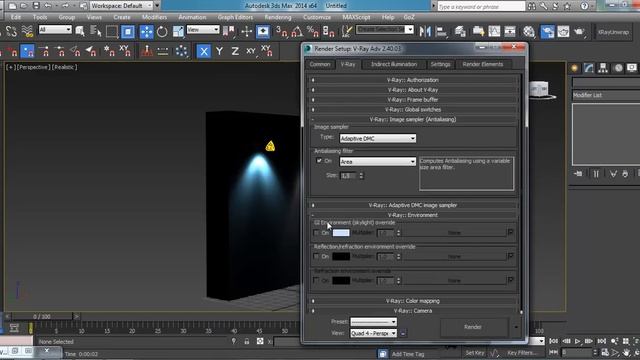
Task: Click GI environment None map button
Action: (x=454, y=233)
